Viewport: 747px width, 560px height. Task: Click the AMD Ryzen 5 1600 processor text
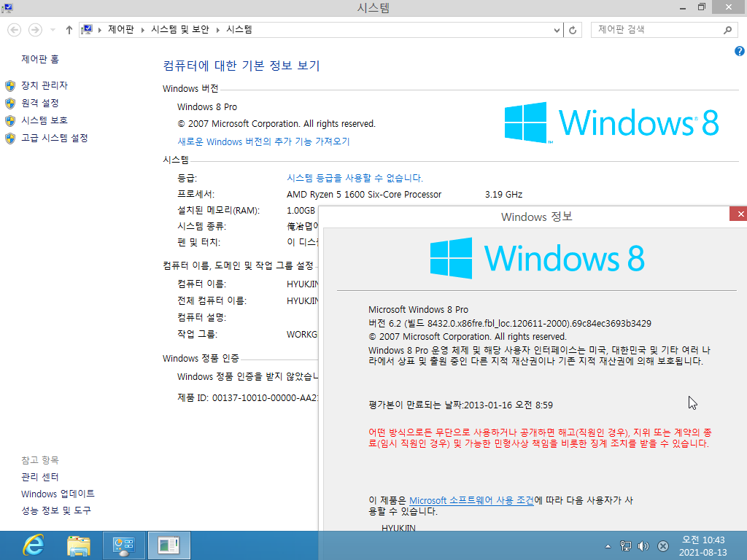click(x=364, y=194)
